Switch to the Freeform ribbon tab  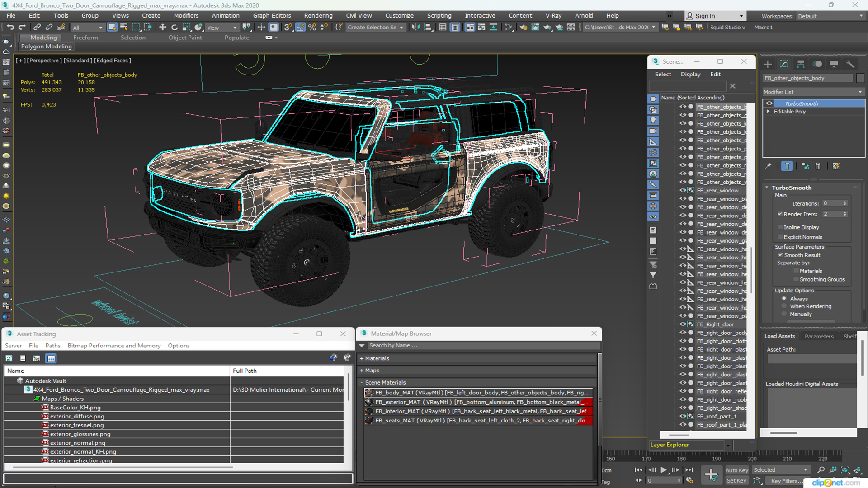[x=85, y=38]
